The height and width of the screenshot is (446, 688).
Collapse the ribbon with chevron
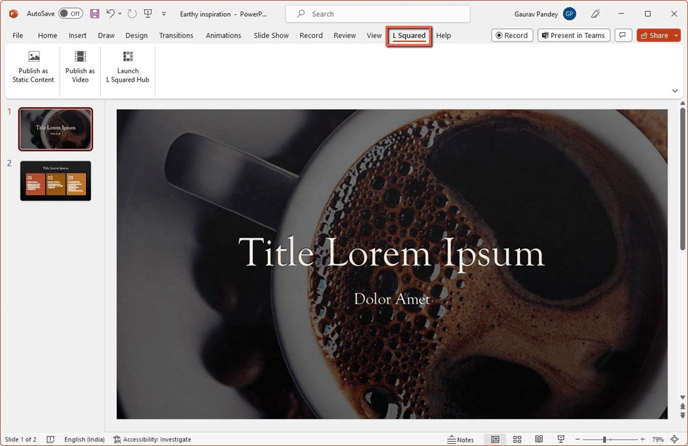(x=675, y=91)
